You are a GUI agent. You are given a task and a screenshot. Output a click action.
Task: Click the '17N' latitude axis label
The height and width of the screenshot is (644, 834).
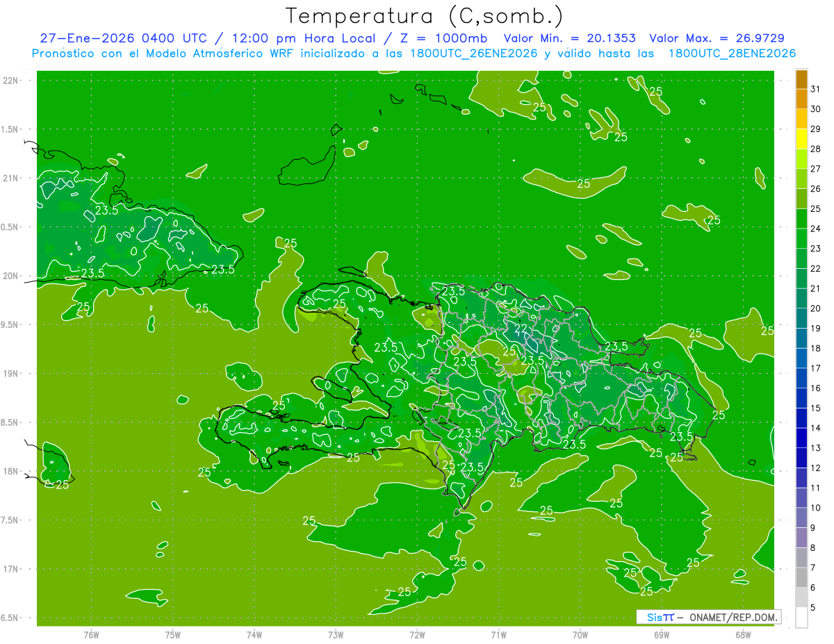tap(10, 569)
